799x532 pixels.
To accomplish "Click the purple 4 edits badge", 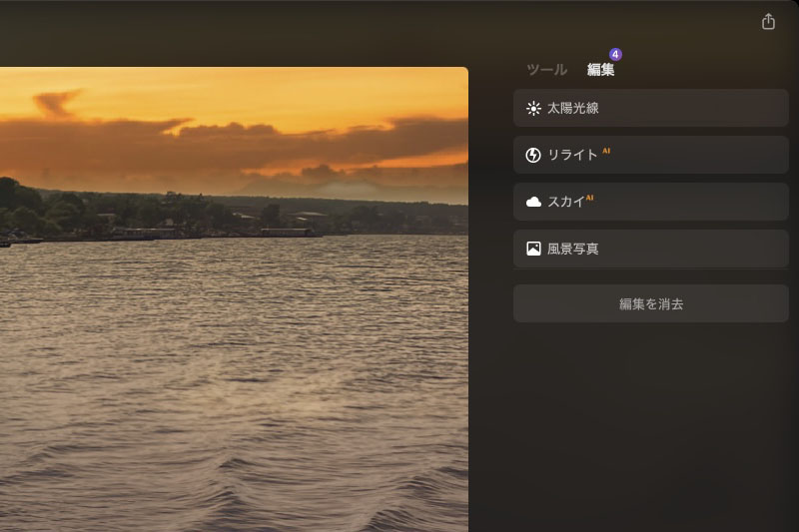I will coord(615,55).
